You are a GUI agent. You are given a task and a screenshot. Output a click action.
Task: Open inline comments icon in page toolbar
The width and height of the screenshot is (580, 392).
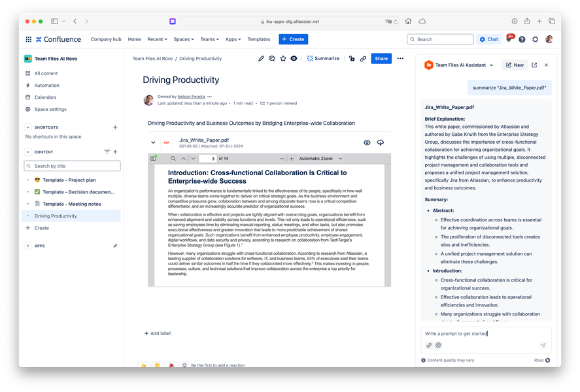pyautogui.click(x=272, y=58)
